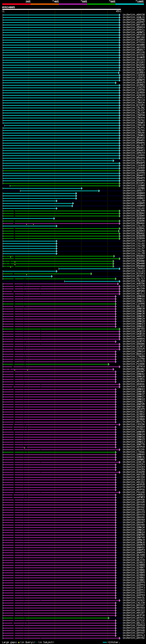Select hit label UniRef100_B3IUP3
Image resolution: width=146 pixels, height=644 pixels.
[134, 274]
